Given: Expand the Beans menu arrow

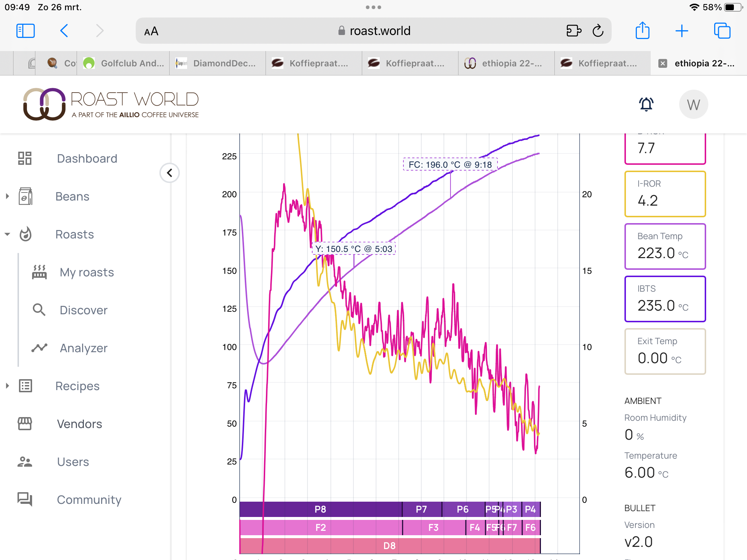Looking at the screenshot, I should [7, 196].
